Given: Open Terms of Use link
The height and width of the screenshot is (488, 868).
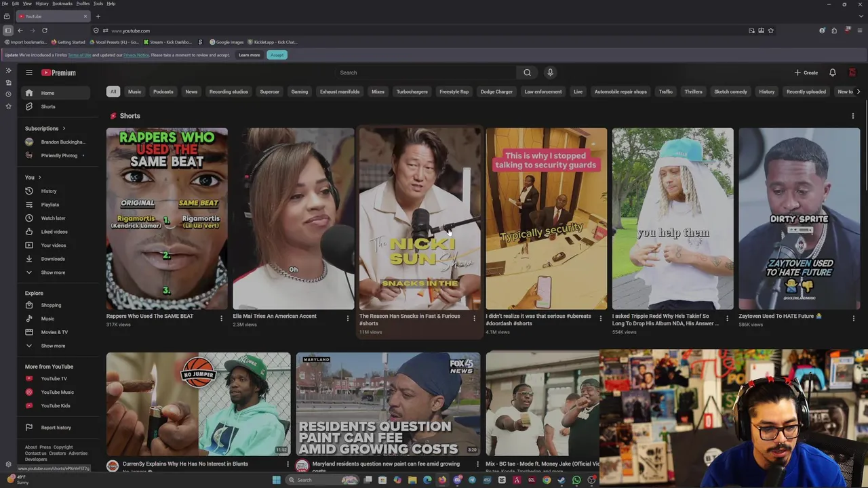Looking at the screenshot, I should [x=79, y=55].
